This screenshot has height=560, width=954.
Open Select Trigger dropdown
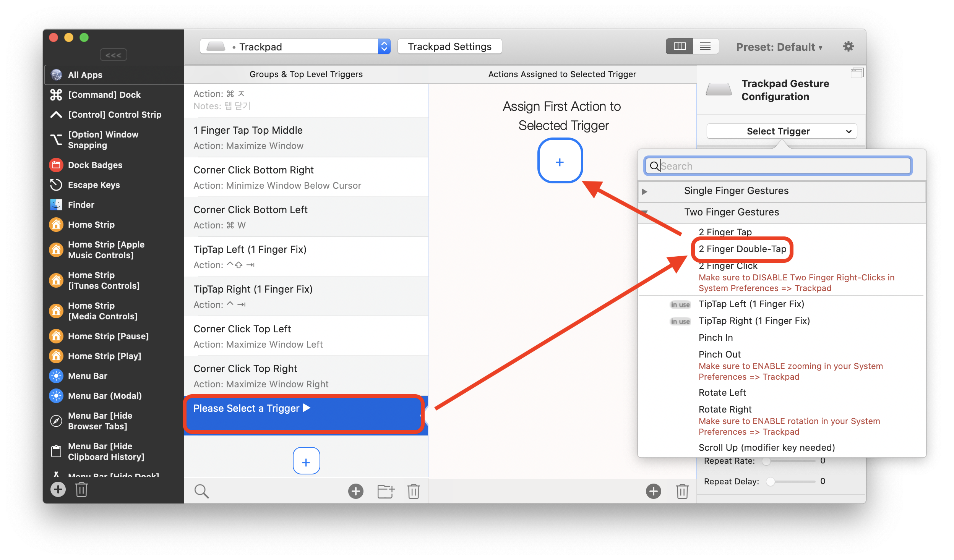pyautogui.click(x=782, y=131)
